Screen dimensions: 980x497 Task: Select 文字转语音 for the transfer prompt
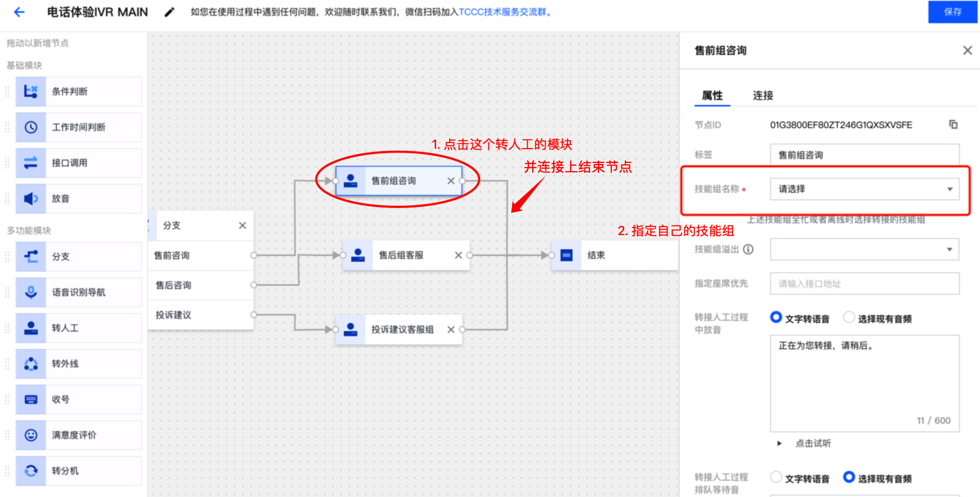(776, 317)
